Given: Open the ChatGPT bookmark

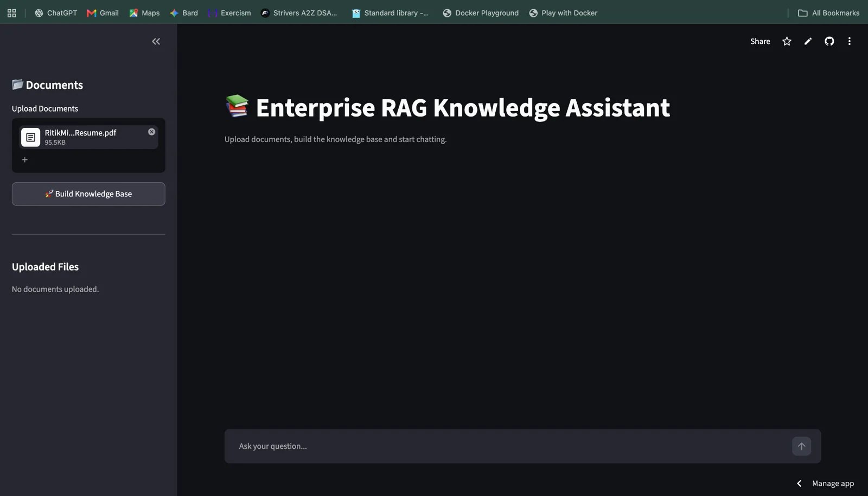Looking at the screenshot, I should coord(56,12).
